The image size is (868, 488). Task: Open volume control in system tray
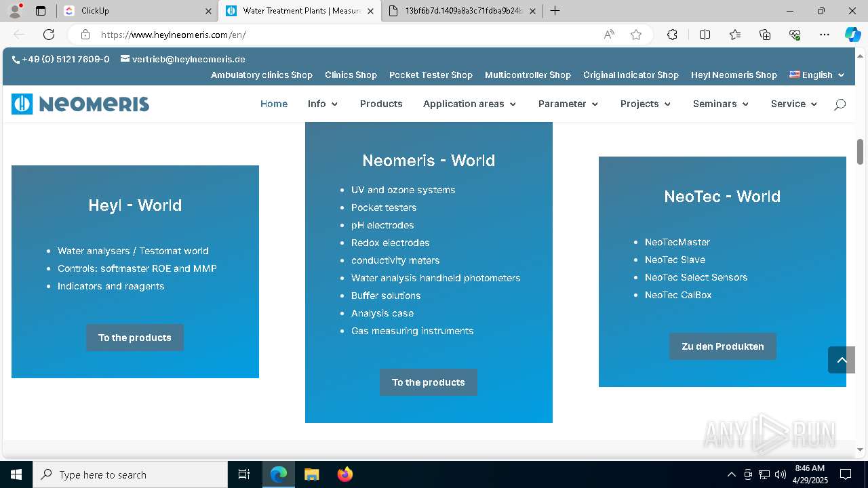(780, 474)
